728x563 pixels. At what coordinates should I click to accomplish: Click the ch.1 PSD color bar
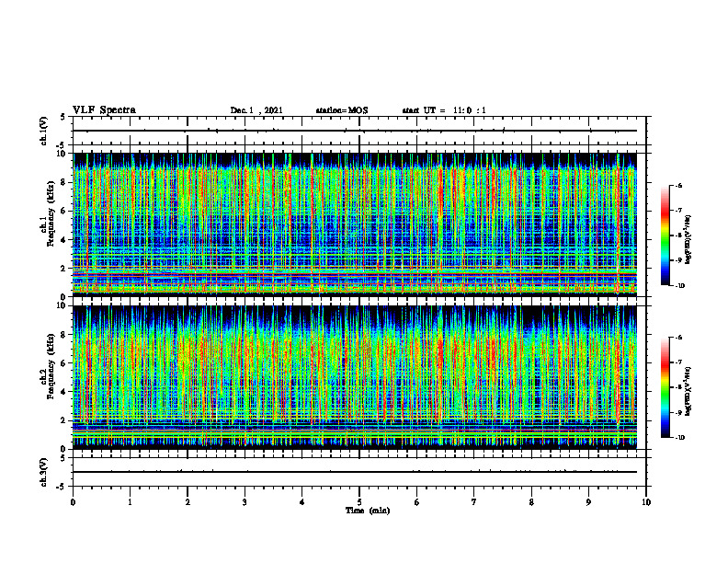tap(665, 236)
